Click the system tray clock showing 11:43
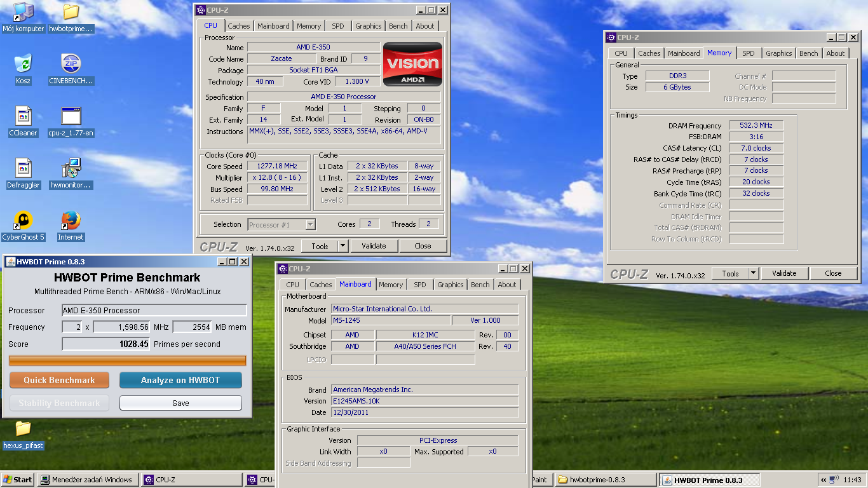Screen dimensions: 868x488 point(853,480)
